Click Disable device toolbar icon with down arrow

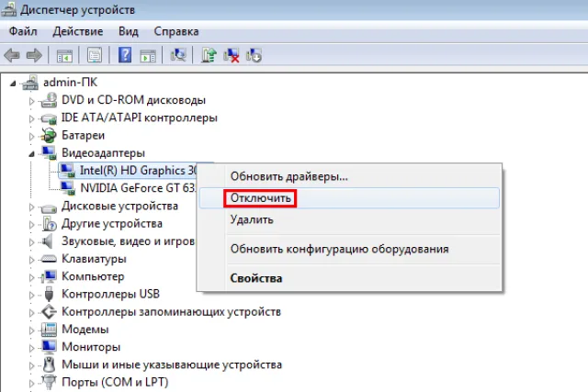(254, 55)
